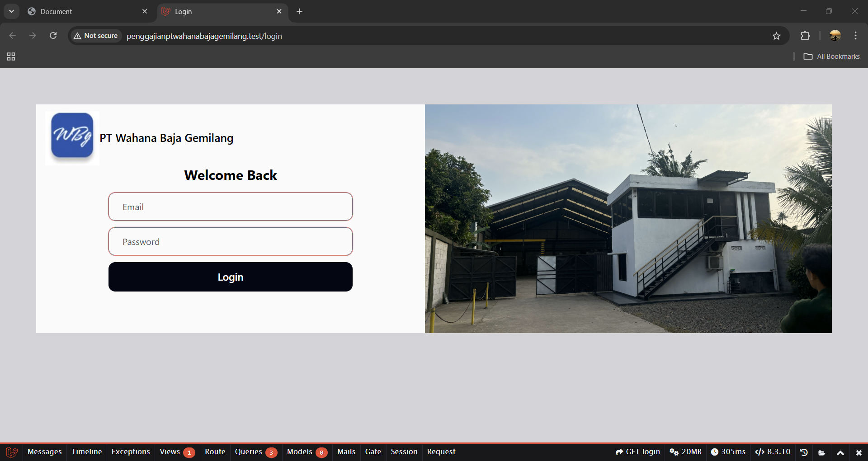Screen dimensions: 868x461
Task: Reload the login page
Action: coord(53,36)
